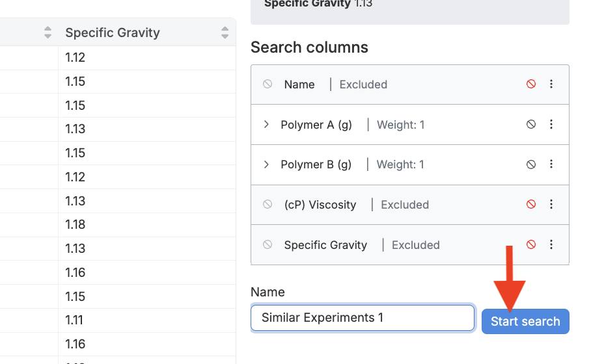
Task: Open three-dot menu for Specific Gravity row
Action: [551, 245]
